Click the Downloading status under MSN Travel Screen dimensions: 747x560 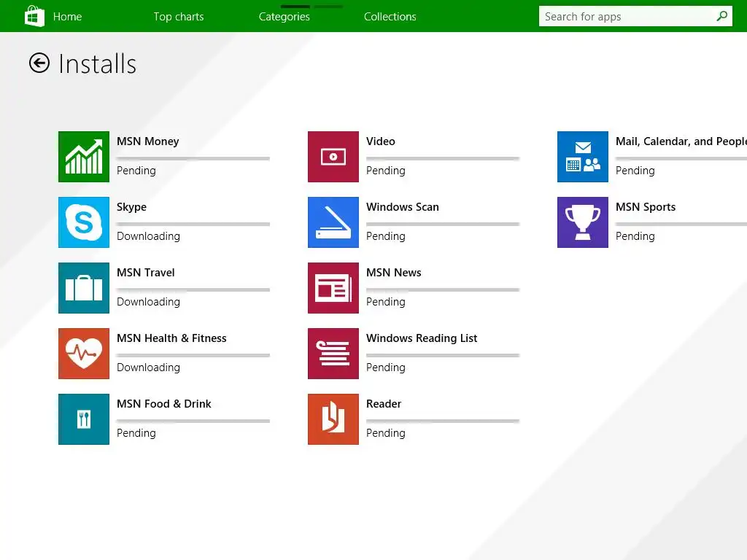click(x=148, y=303)
